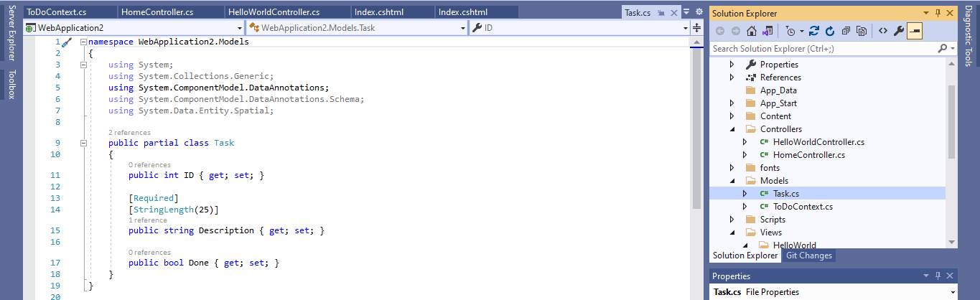Open the active documents list dropdown arrow
The height and width of the screenshot is (300, 980).
686,11
